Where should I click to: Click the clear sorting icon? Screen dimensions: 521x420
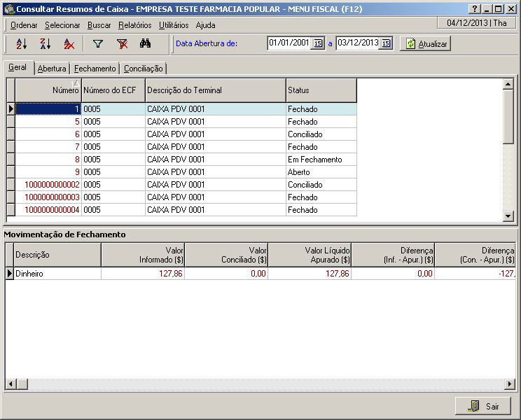click(69, 43)
